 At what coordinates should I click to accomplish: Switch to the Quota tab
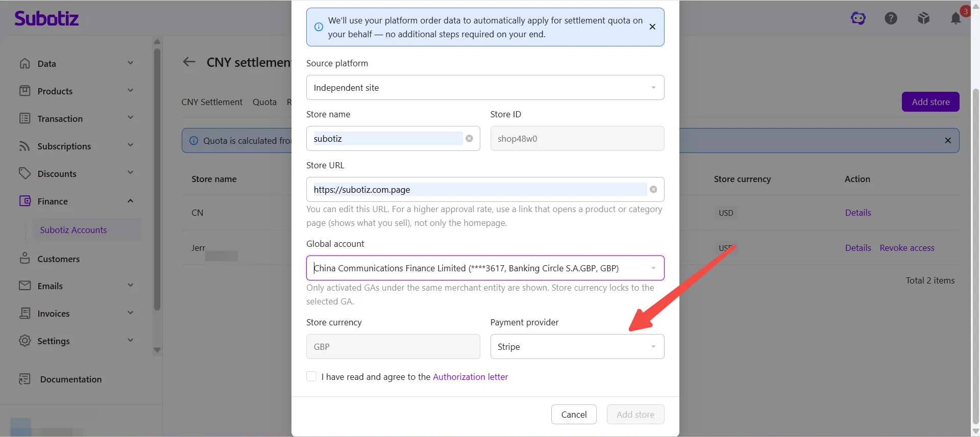point(264,102)
